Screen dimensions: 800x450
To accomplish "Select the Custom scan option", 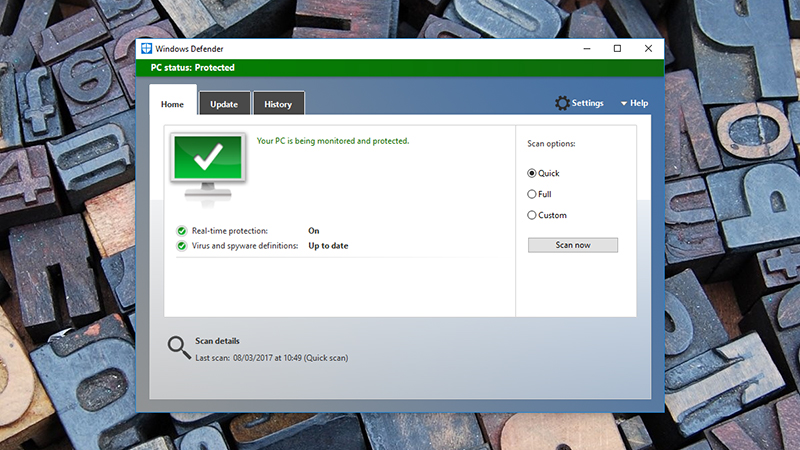I will tap(546, 215).
